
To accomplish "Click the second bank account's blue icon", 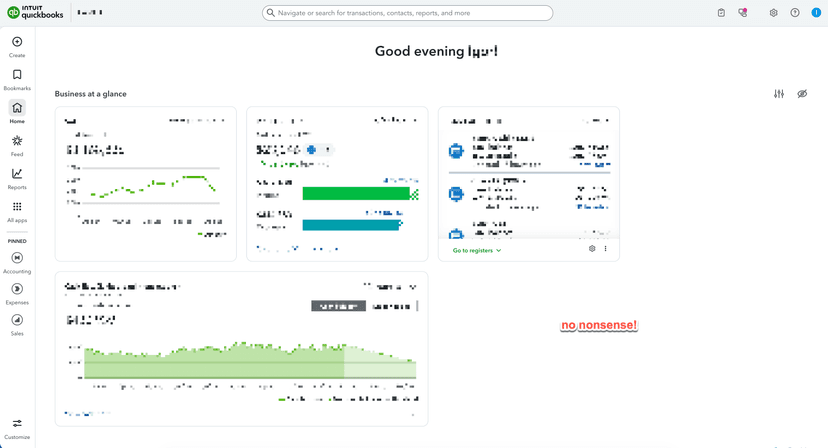I will click(x=456, y=194).
